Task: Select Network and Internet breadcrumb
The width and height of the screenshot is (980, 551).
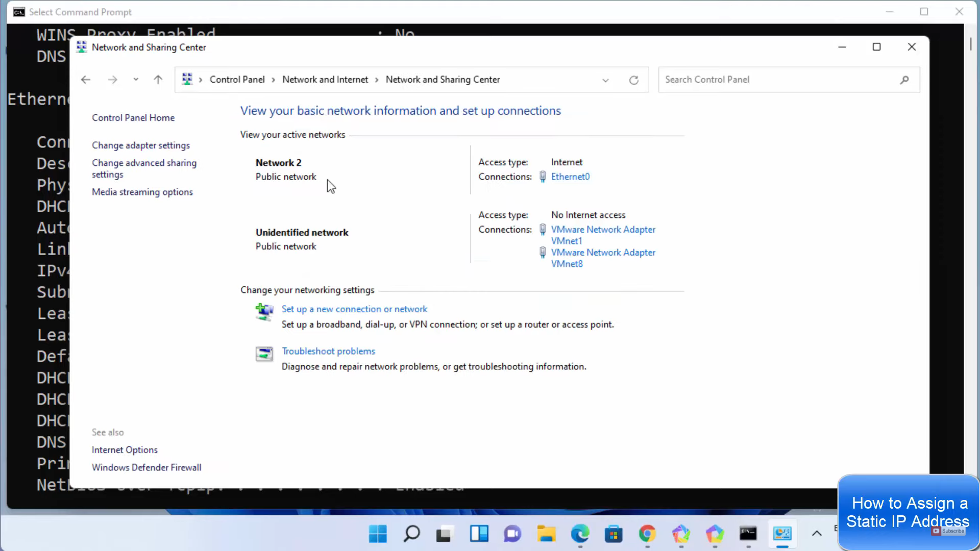Action: (x=325, y=80)
